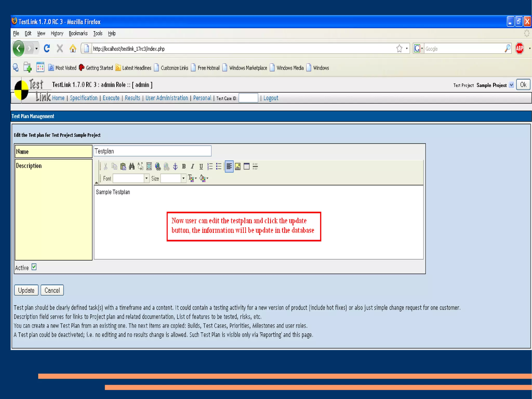This screenshot has width=532, height=399.
Task: Collapse the editor toolbar with the small triangle
Action: (x=96, y=182)
